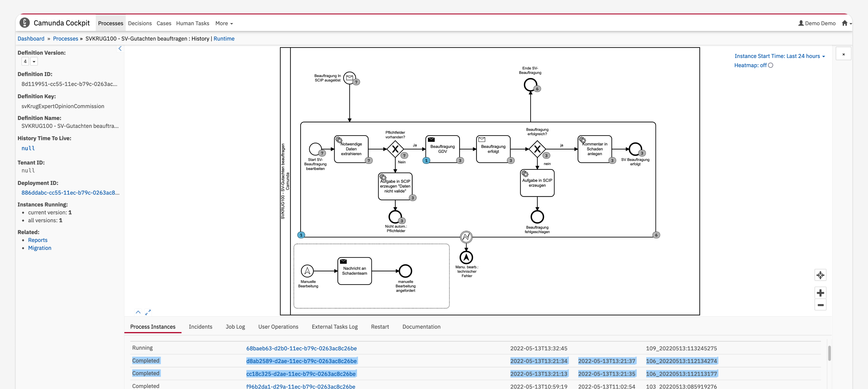
Task: Click Manu. bearb. technischer Fehler escalation event
Action: (x=466, y=257)
